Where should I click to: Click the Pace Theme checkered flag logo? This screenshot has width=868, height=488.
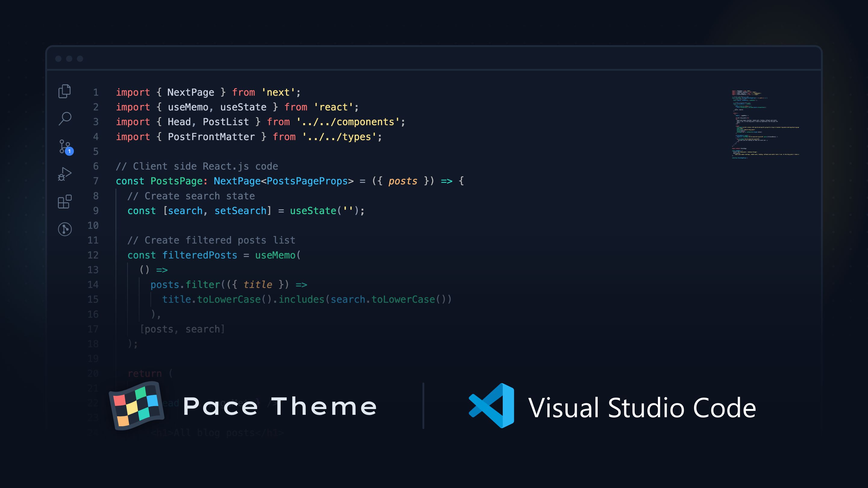click(x=137, y=405)
